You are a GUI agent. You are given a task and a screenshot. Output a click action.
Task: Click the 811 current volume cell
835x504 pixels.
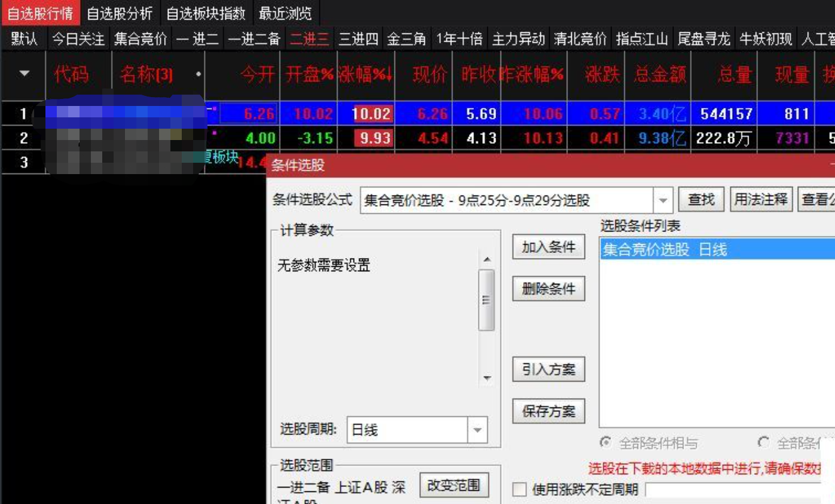tap(797, 114)
